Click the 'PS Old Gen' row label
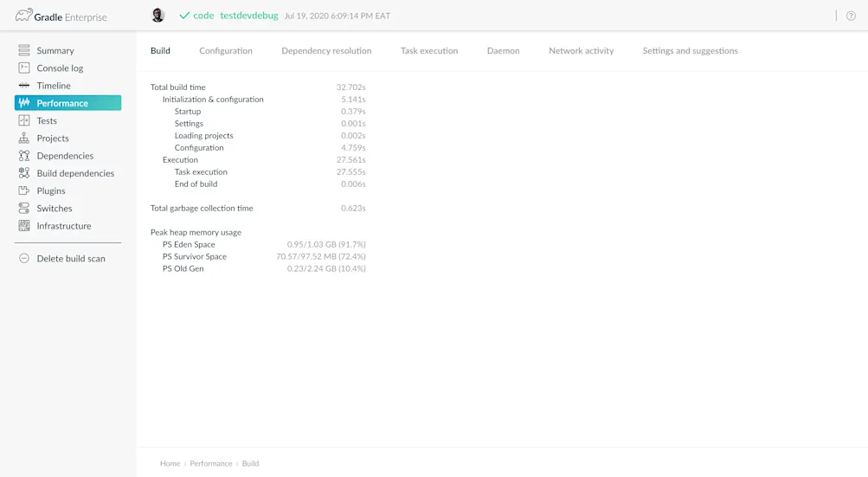Viewport: 868px width, 477px height. pos(183,268)
